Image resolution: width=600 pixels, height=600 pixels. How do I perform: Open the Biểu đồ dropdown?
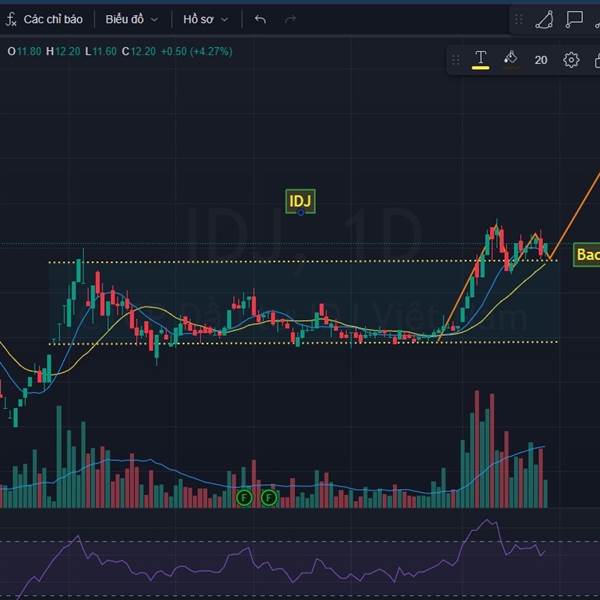pos(131,19)
